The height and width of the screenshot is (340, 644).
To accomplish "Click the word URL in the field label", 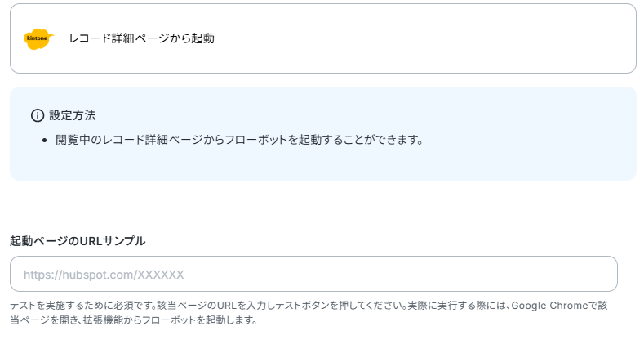I will (x=91, y=241).
